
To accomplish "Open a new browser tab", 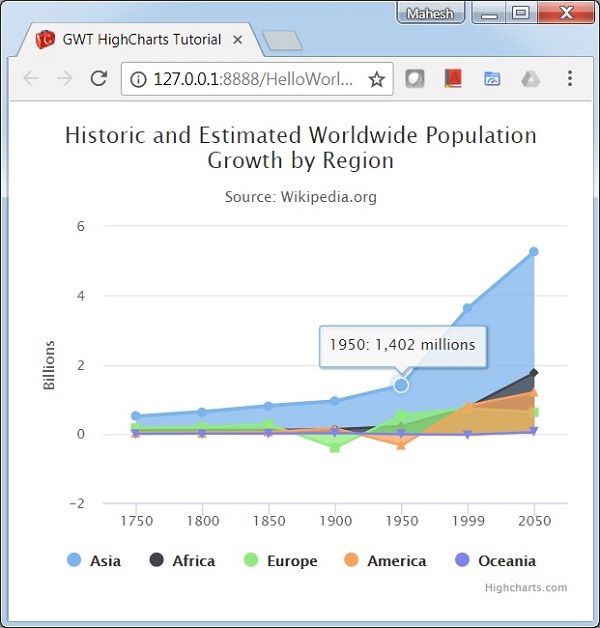I will click(x=282, y=41).
